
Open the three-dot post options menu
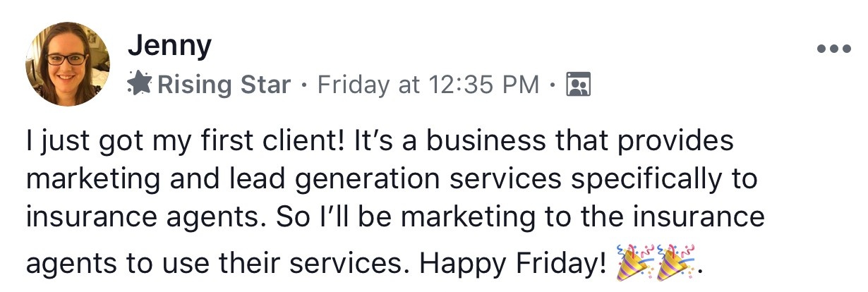[x=834, y=50]
